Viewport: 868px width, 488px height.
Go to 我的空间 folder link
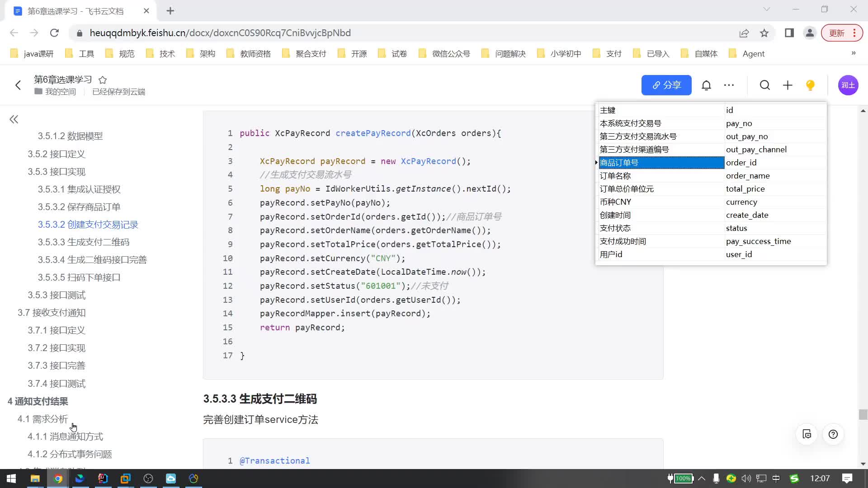pyautogui.click(x=55, y=92)
